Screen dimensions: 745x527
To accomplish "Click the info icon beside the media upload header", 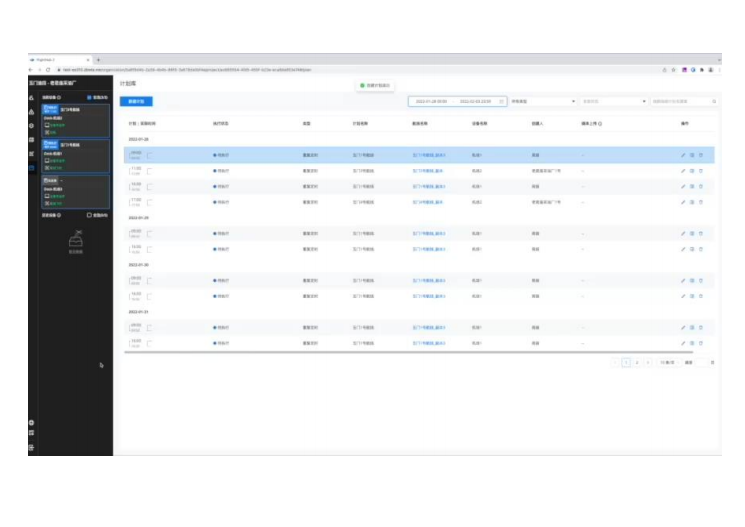I will [x=600, y=123].
